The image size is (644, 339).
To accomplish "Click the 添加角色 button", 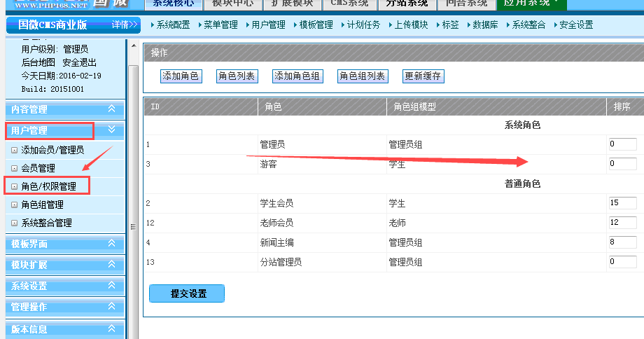I will click(x=181, y=76).
